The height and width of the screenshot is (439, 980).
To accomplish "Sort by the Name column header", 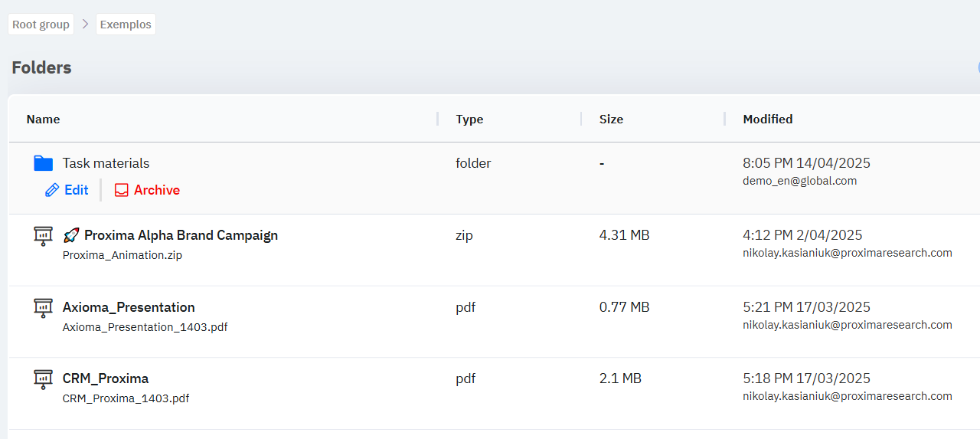I will [43, 120].
